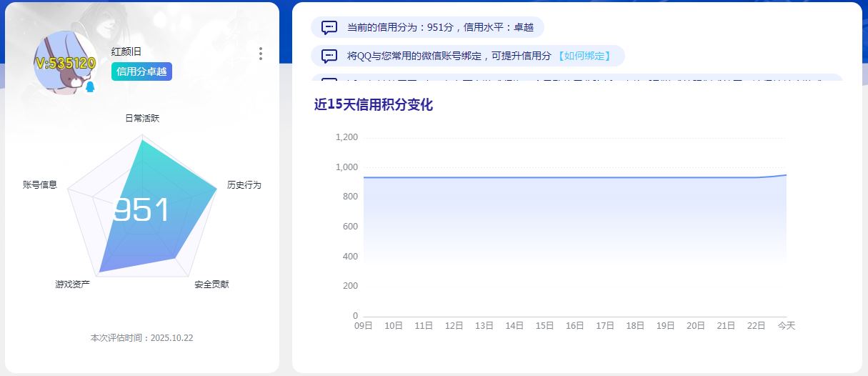Viewport: 868px width, 376px height.
Task: Select the 日常活跃 radar axis label
Action: point(142,118)
